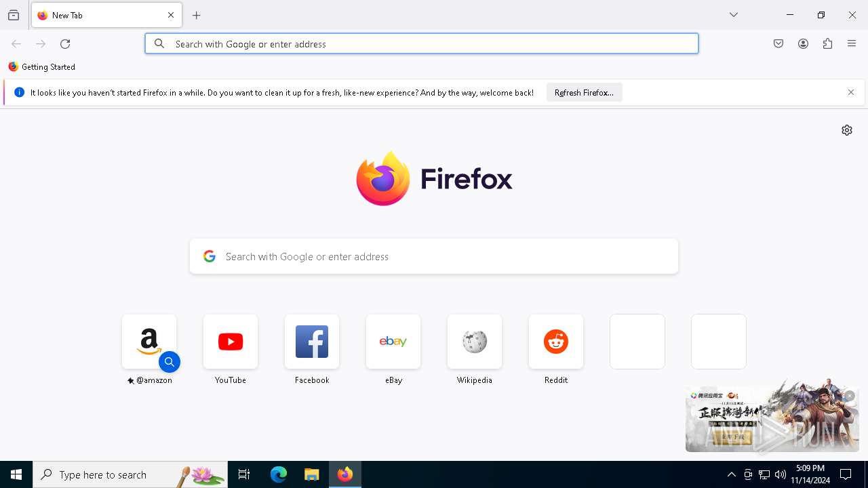Open Save to Pocket
The width and height of the screenshot is (868, 488).
click(x=778, y=44)
